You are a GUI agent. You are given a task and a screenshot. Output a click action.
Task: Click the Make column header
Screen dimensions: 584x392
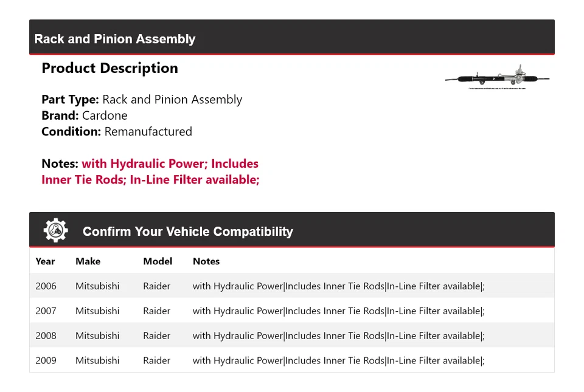tap(88, 261)
